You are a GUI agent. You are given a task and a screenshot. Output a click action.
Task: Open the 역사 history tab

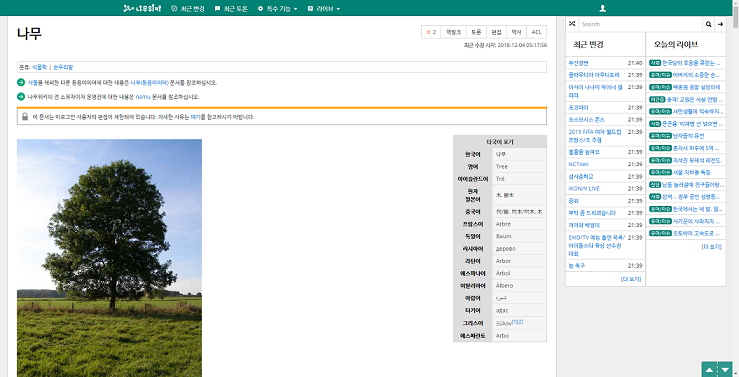pyautogui.click(x=517, y=32)
